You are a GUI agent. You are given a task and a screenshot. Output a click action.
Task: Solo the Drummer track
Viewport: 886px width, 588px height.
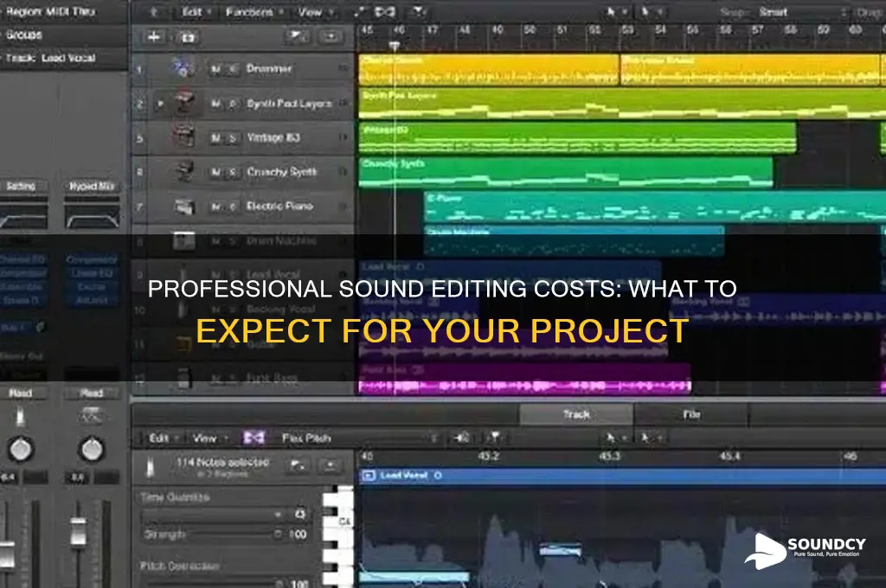[x=233, y=69]
